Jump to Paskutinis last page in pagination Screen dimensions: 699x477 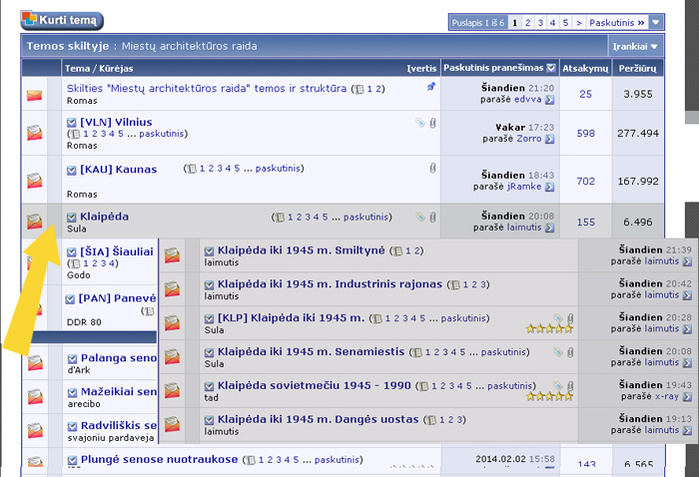point(616,21)
